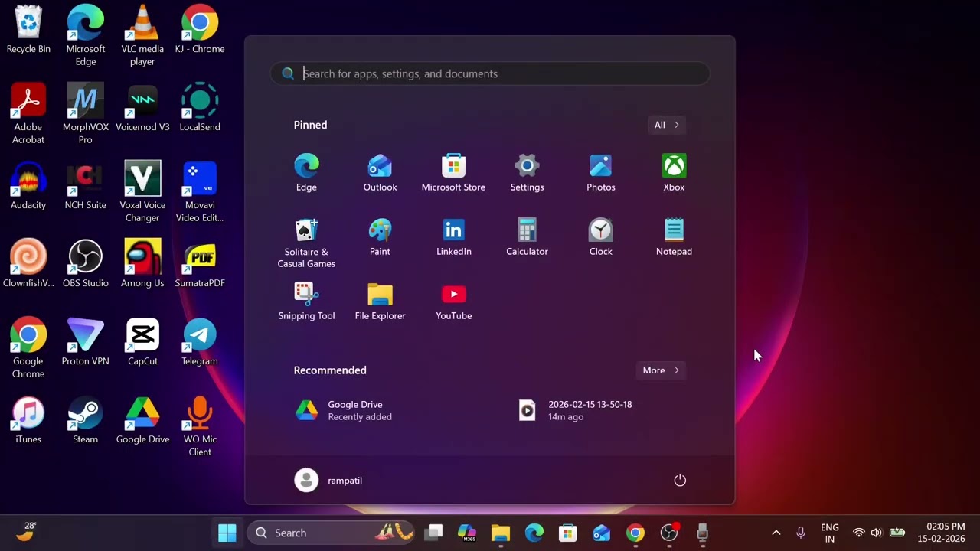Open the pinned Settings app
This screenshot has height=551, width=980.
click(527, 173)
